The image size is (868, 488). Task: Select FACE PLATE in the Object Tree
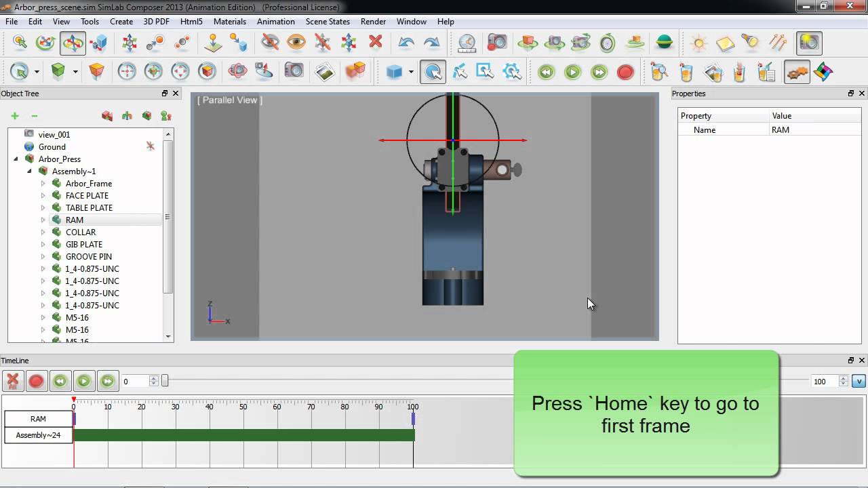click(x=87, y=195)
